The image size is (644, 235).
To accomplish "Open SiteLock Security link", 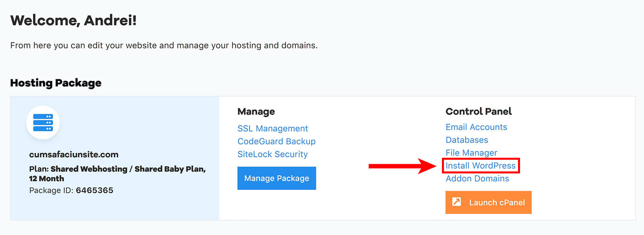I will 272,154.
